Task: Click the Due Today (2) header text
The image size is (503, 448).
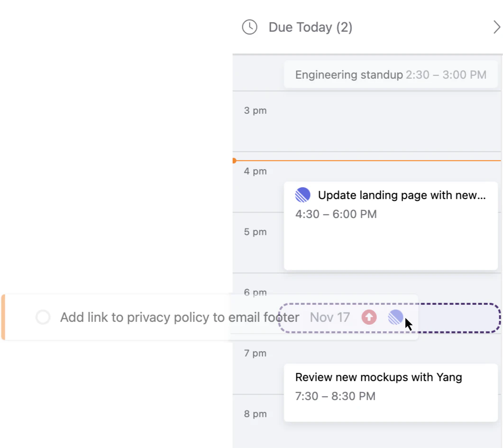Action: tap(310, 27)
